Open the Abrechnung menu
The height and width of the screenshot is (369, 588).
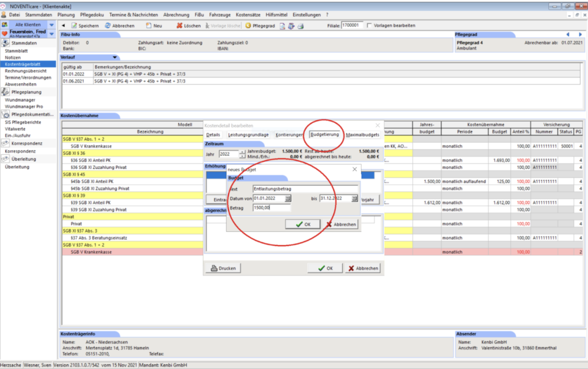(176, 15)
